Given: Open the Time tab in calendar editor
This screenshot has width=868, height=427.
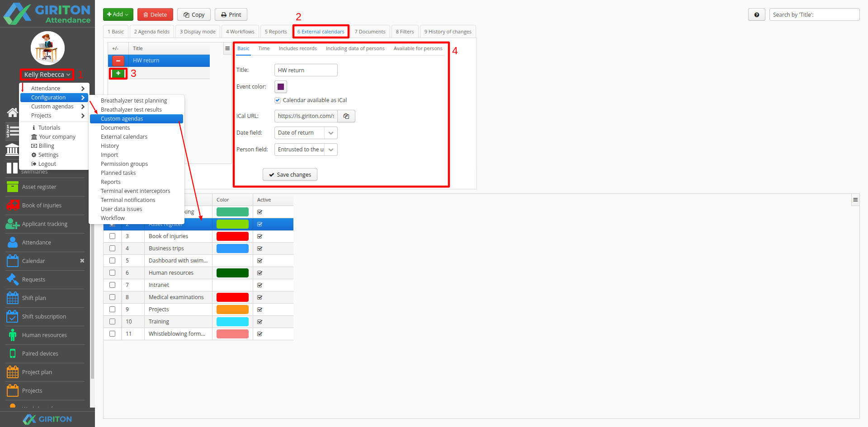Looking at the screenshot, I should 264,48.
